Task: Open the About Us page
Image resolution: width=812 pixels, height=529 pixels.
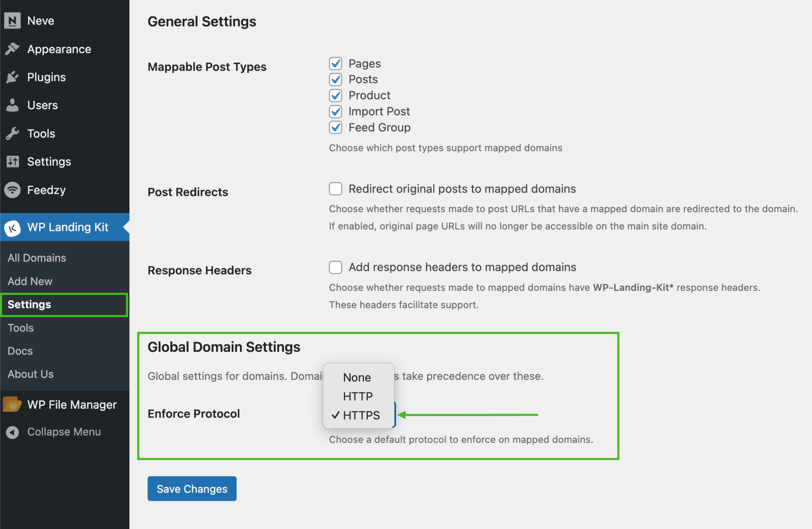Action: 30,374
